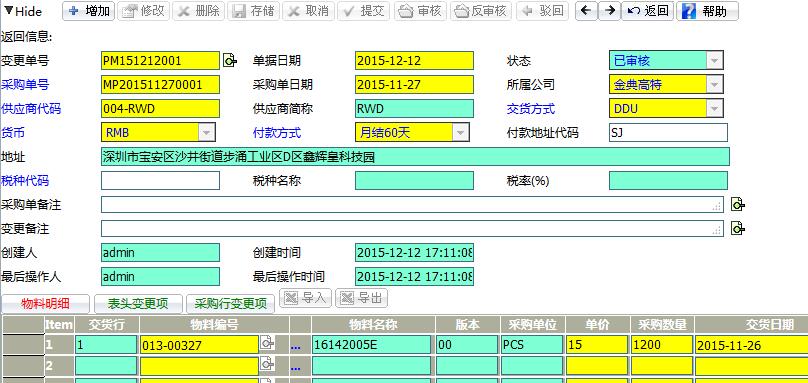
Task: Switch to the 物料明细 tab
Action: [x=45, y=304]
